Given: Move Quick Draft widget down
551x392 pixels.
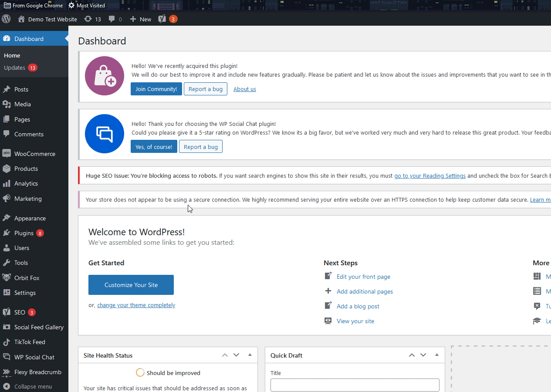Looking at the screenshot, I should (423, 355).
